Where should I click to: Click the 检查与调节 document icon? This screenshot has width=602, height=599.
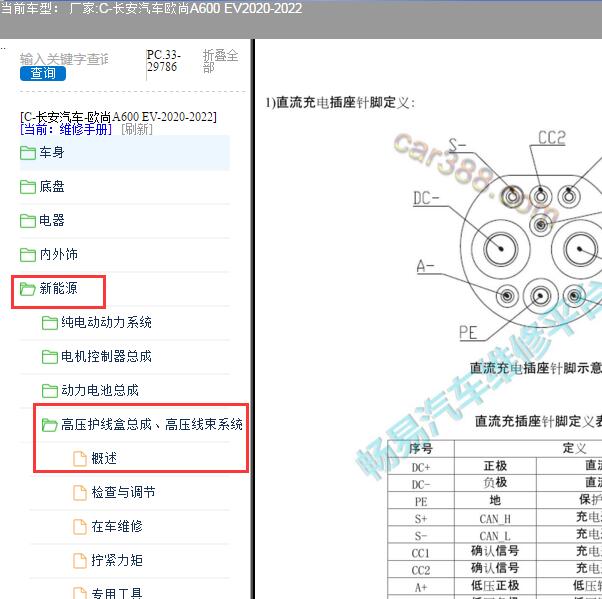click(80, 492)
